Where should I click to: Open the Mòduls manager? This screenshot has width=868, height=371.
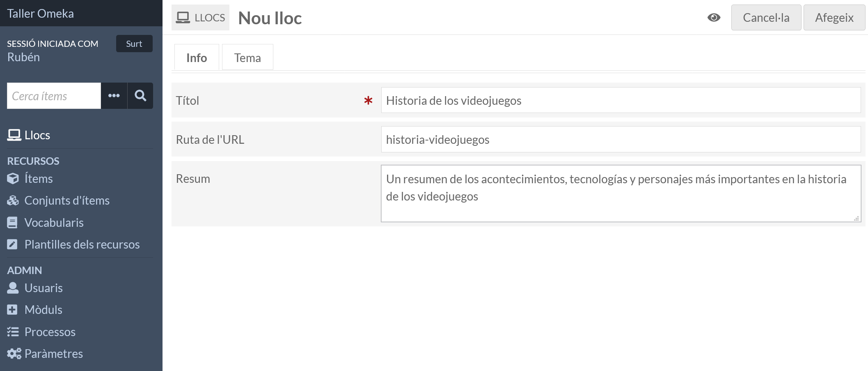click(x=42, y=309)
